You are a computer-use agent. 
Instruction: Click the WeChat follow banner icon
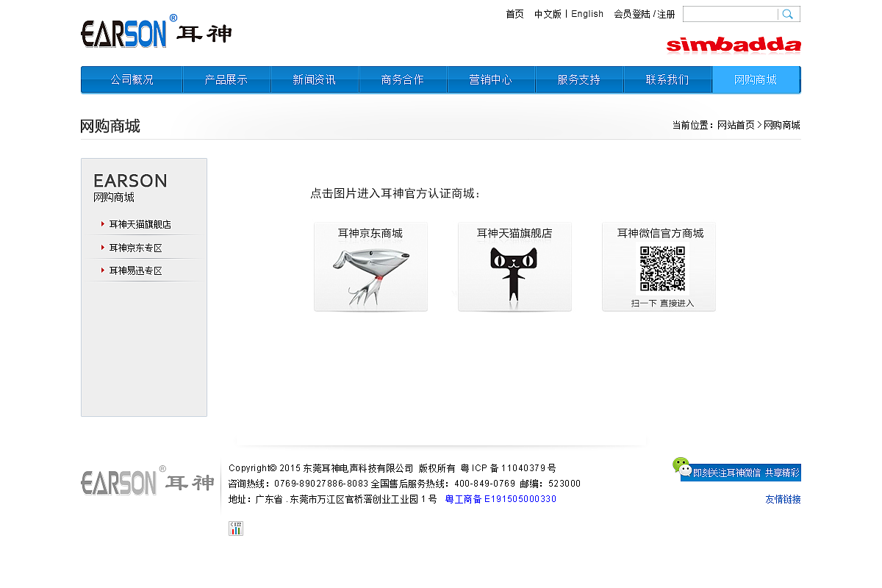coord(681,467)
